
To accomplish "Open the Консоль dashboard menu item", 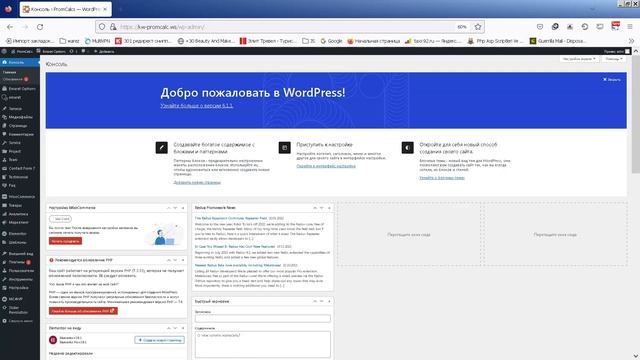I will [20, 62].
